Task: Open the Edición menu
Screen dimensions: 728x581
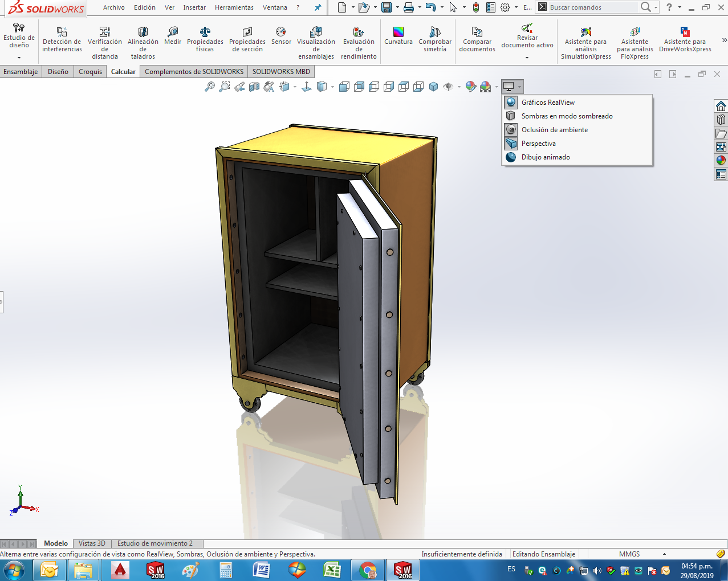Action: (145, 7)
